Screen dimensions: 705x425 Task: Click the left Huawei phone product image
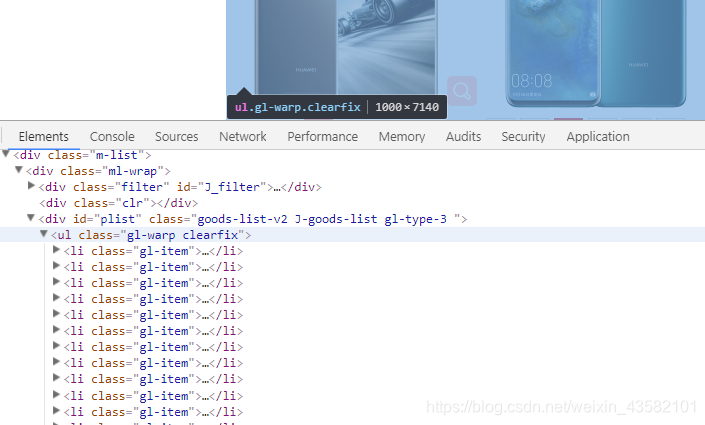click(x=346, y=46)
